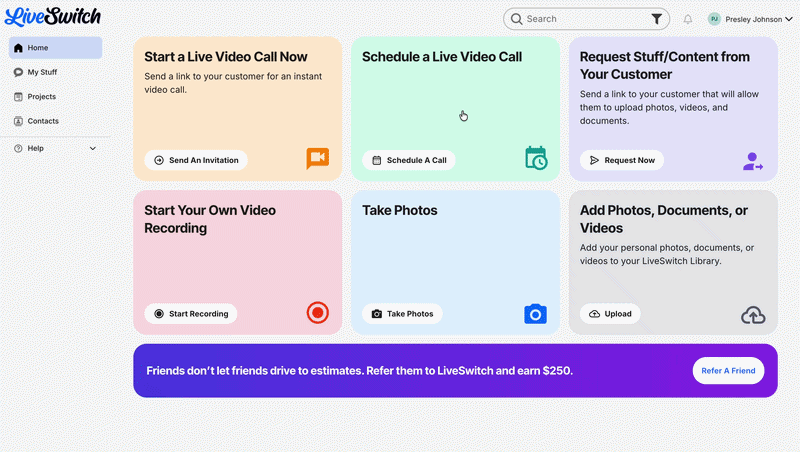Click the orange video camera icon
This screenshot has width=800, height=452.
(317, 159)
